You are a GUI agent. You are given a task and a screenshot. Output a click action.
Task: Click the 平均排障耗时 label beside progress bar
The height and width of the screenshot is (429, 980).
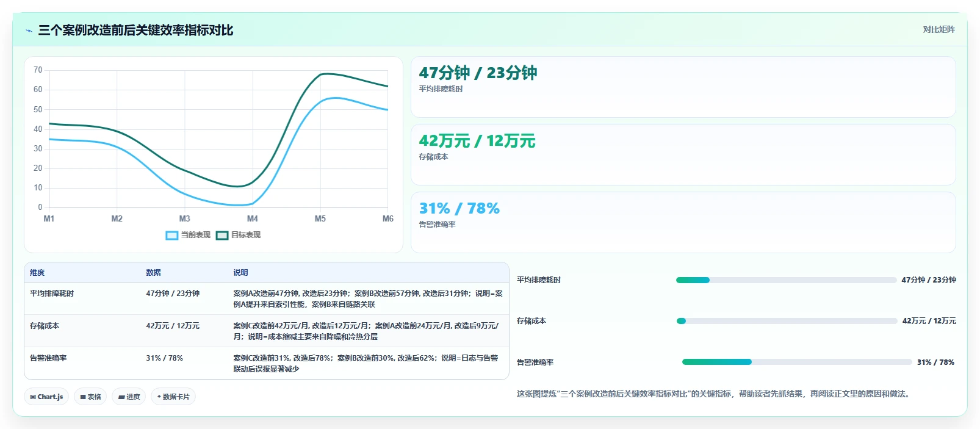pos(539,280)
